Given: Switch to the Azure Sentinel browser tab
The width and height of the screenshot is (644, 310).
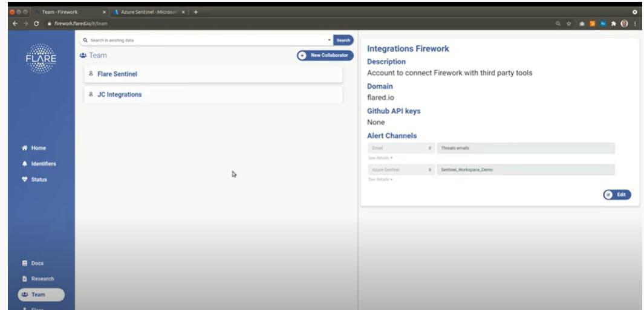Looking at the screenshot, I should tap(149, 12).
